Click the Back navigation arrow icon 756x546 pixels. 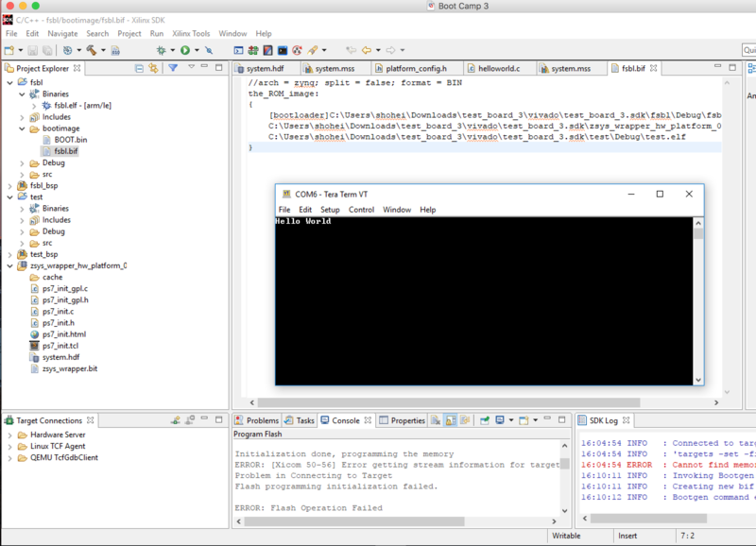click(367, 50)
